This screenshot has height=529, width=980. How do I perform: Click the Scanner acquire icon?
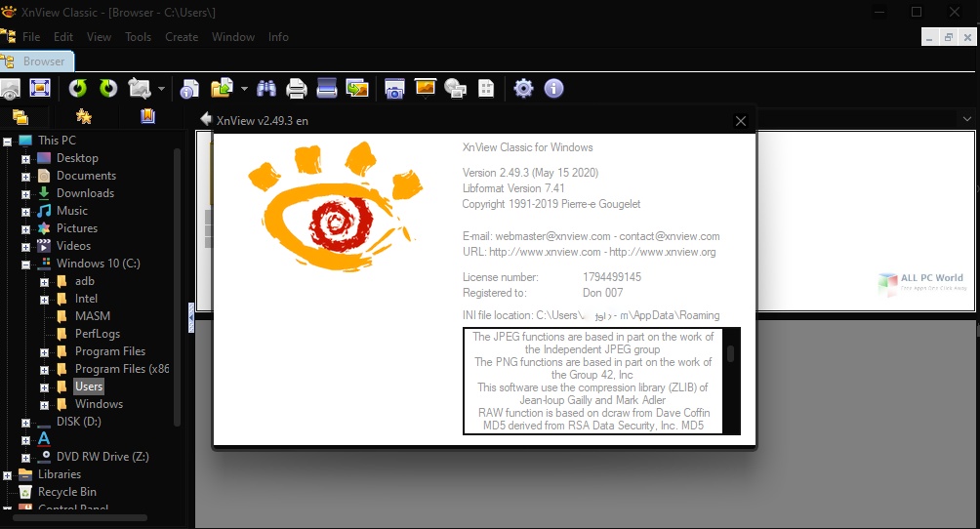click(x=327, y=88)
